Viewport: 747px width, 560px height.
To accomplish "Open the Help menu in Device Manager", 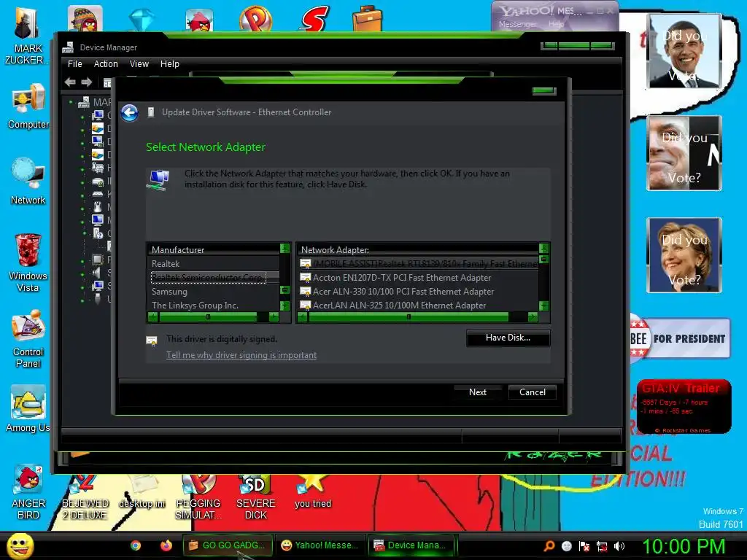I will [x=169, y=64].
